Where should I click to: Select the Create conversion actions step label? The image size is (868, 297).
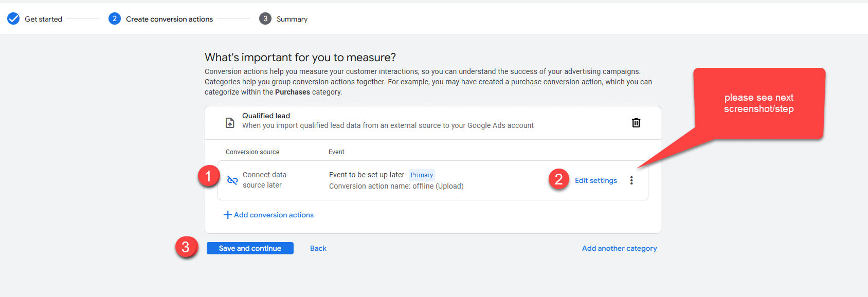coord(169,19)
